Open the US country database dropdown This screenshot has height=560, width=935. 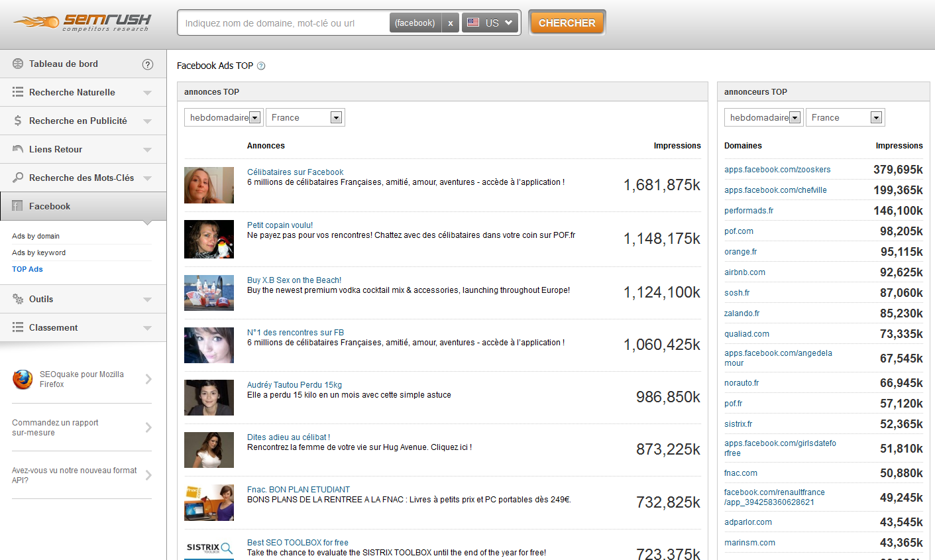tap(490, 23)
